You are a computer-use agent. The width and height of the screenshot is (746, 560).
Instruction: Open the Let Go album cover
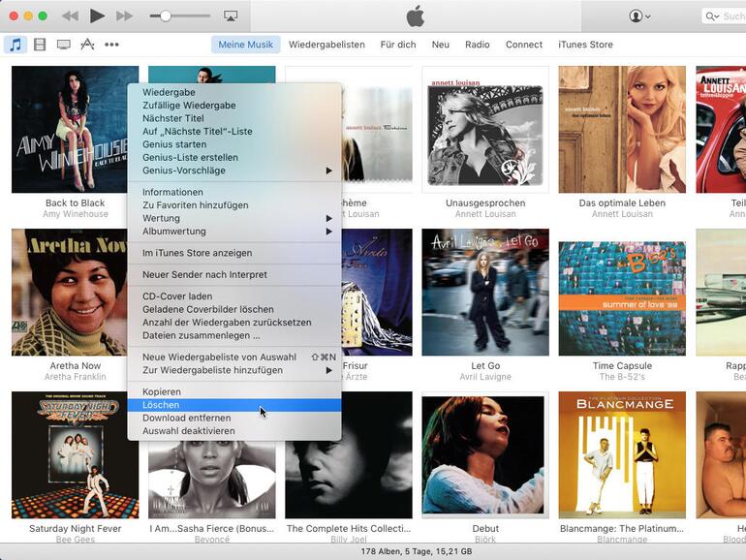pos(485,293)
